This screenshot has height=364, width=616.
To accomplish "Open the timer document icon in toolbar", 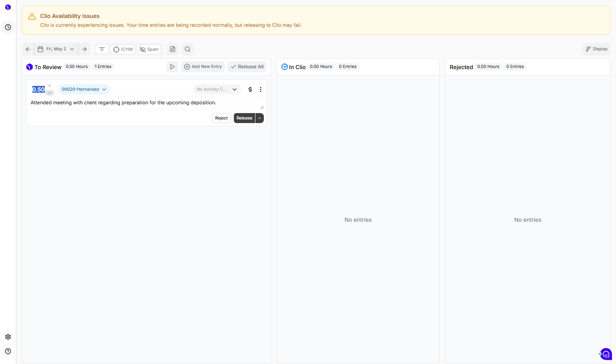I will (x=172, y=49).
